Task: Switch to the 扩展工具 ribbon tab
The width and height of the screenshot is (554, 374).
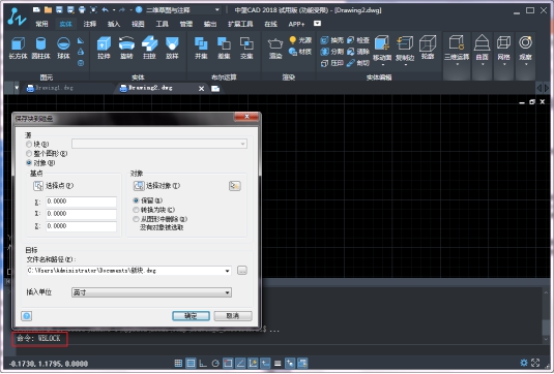Action: click(x=240, y=24)
